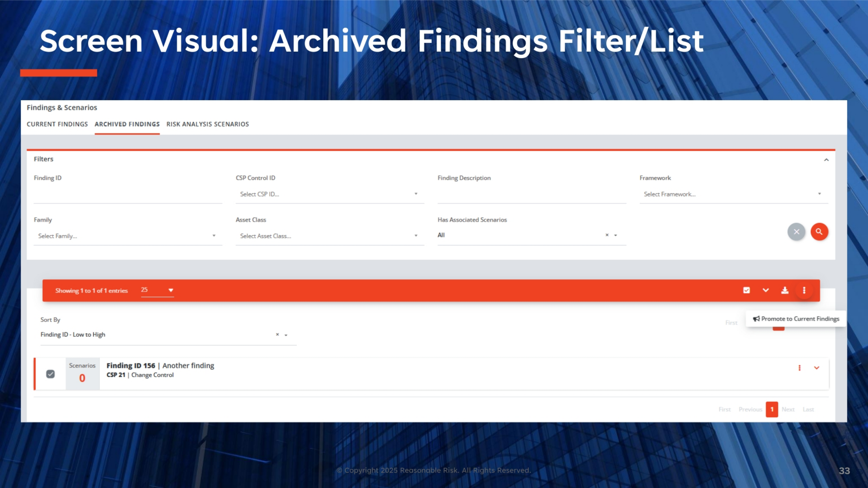Open the Sort By dropdown arrow

click(x=286, y=335)
